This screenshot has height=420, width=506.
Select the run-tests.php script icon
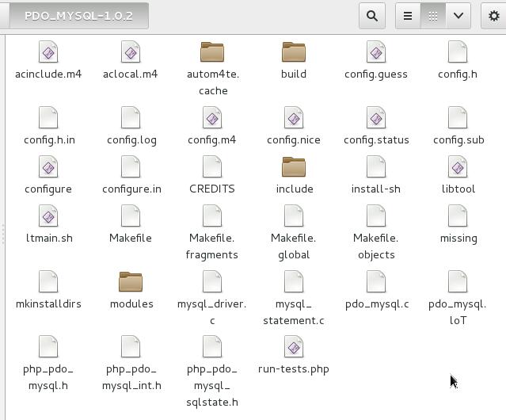tap(294, 347)
